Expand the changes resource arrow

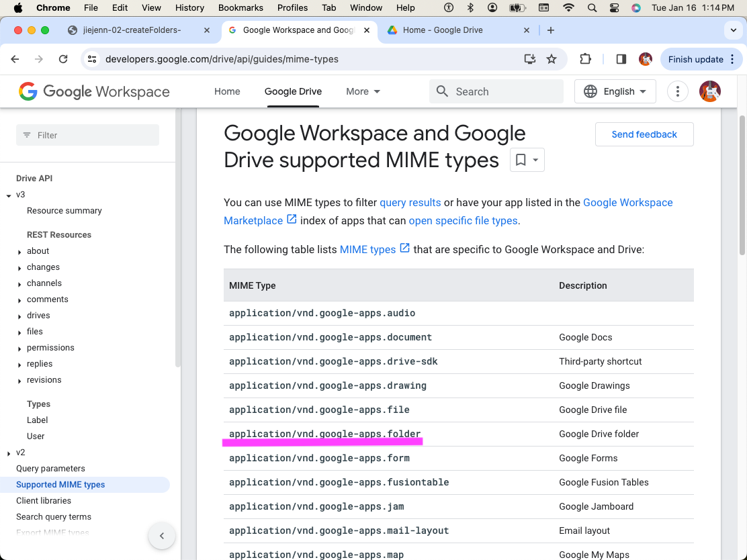[x=19, y=268]
